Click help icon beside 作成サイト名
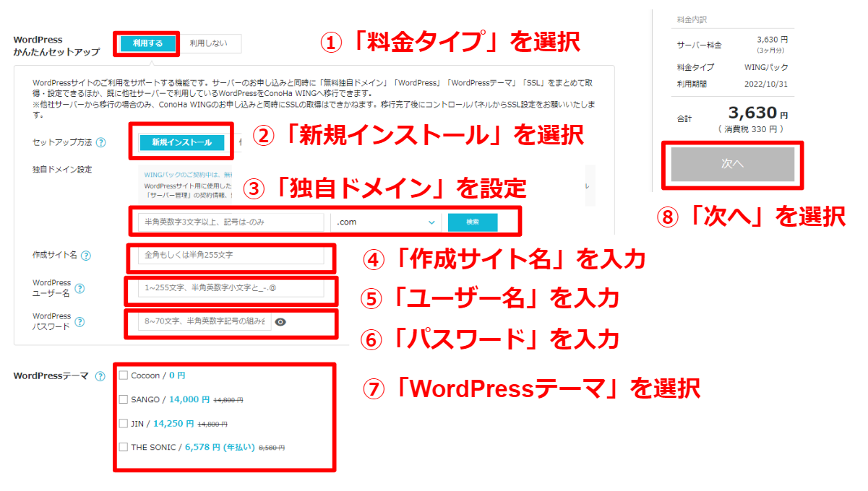This screenshot has height=491, width=868. click(x=86, y=256)
